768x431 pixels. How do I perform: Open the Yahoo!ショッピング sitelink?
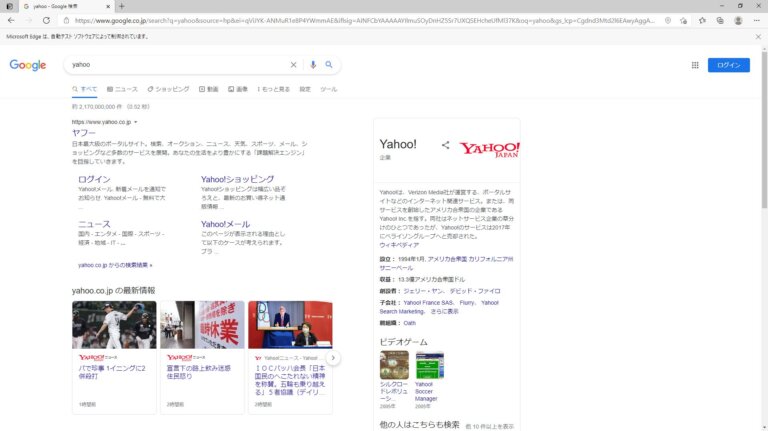[x=237, y=179]
